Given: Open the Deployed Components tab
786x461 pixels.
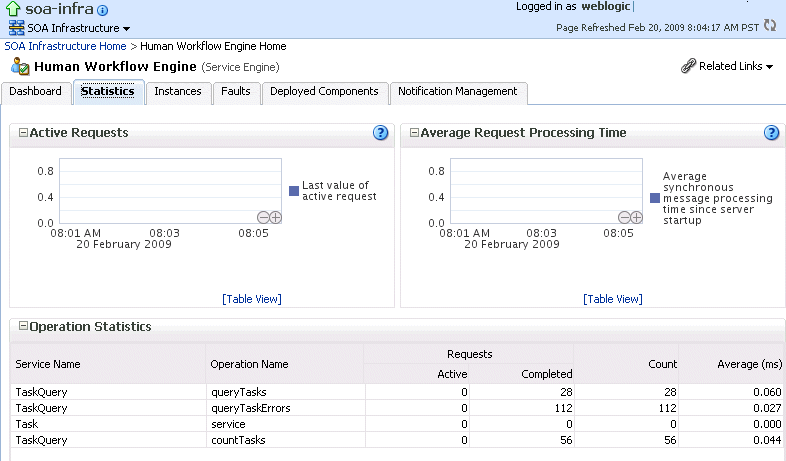Looking at the screenshot, I should coord(324,91).
